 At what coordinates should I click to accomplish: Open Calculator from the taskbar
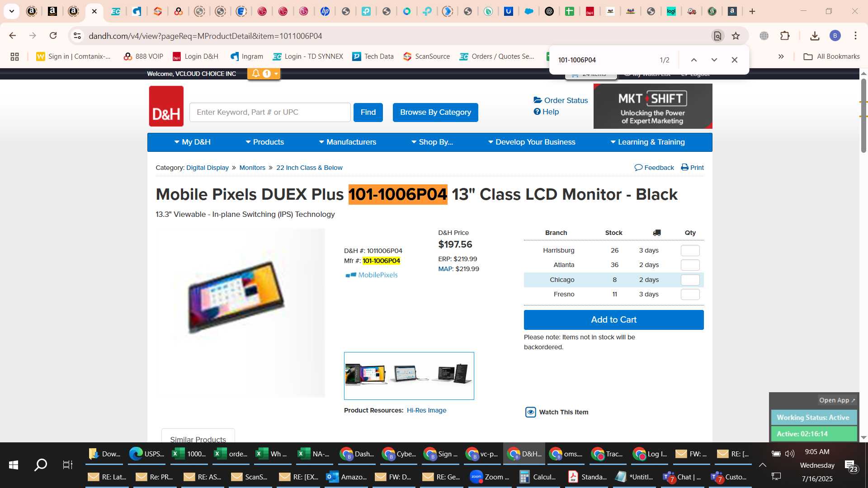click(538, 477)
